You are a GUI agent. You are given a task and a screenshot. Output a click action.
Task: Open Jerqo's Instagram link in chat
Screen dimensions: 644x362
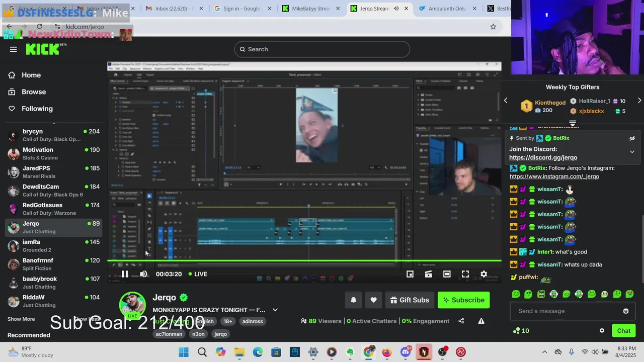(554, 176)
